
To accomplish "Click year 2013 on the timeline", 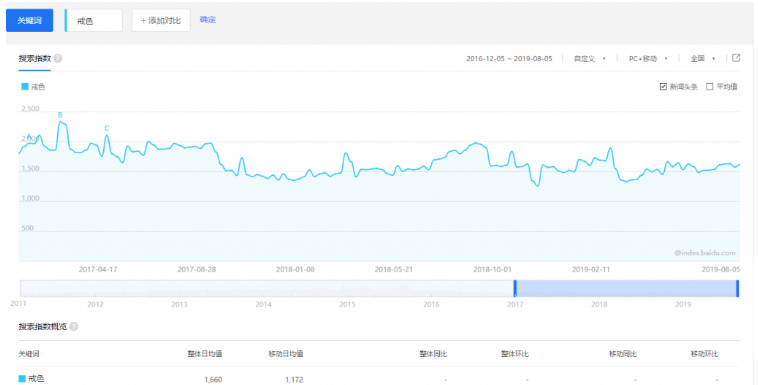I will tap(179, 304).
